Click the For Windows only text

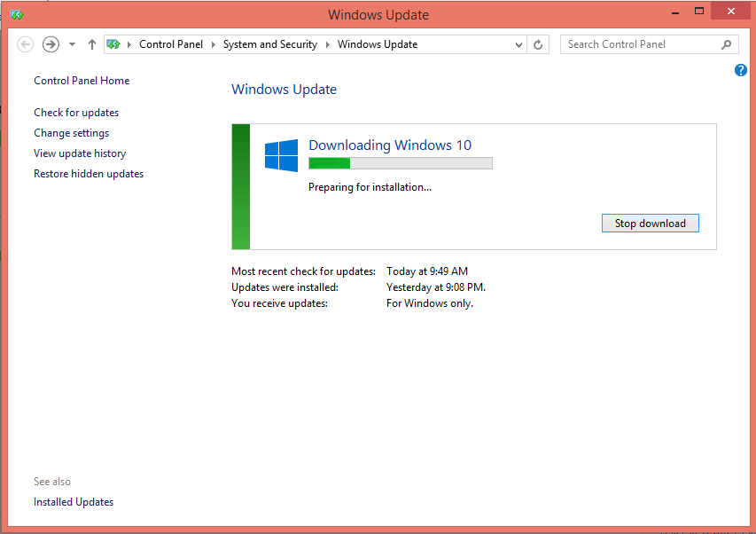430,303
